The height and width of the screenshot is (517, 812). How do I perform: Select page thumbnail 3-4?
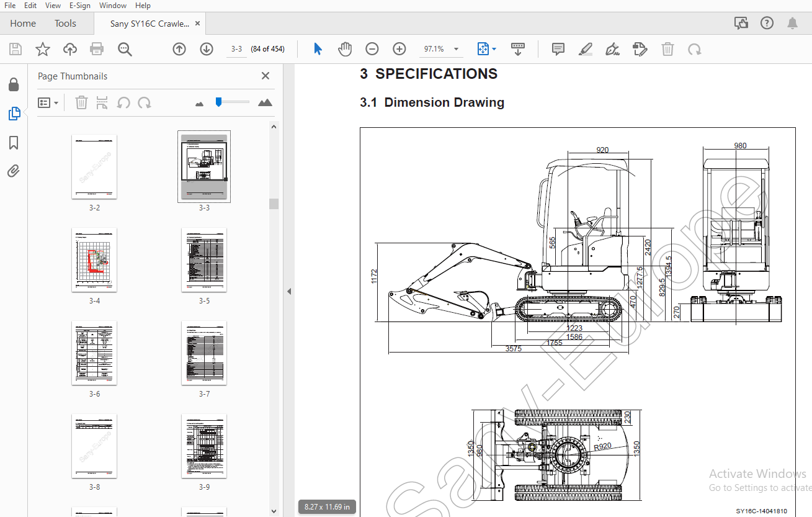(x=94, y=260)
